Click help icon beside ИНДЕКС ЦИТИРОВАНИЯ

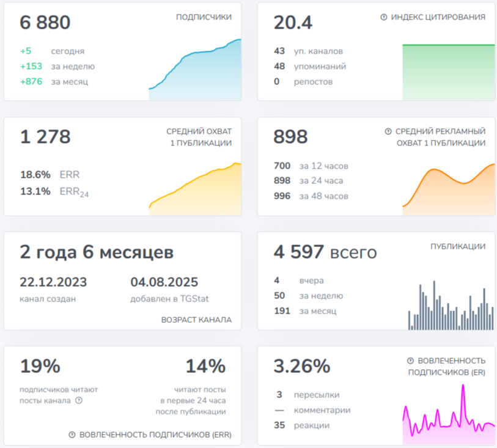(383, 17)
